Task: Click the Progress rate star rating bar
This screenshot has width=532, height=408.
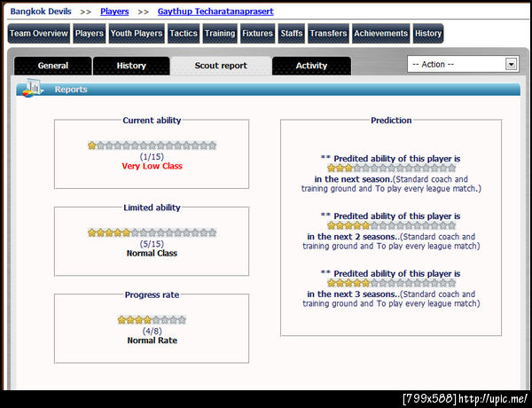Action: [x=152, y=319]
